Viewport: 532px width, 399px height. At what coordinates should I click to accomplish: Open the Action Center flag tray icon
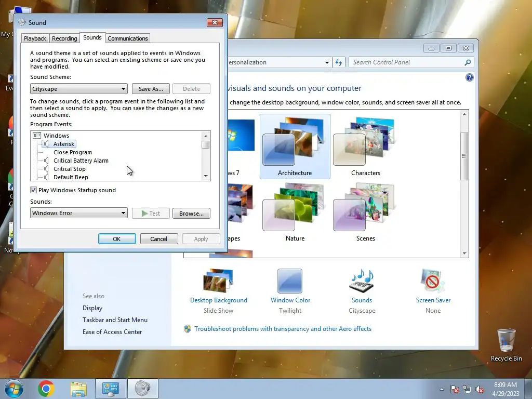pos(455,389)
